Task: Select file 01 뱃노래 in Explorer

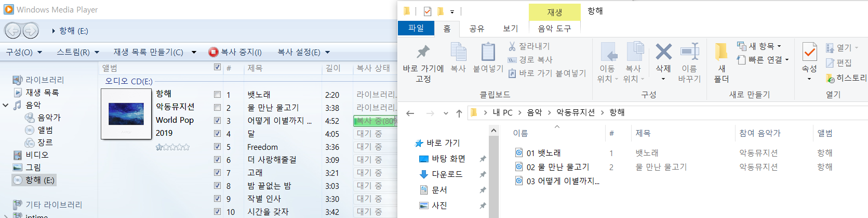Action: coord(538,153)
